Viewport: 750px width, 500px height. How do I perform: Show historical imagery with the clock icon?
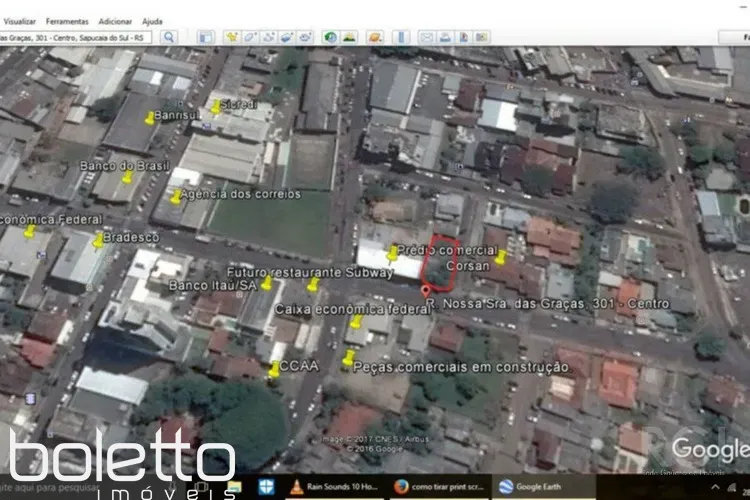click(x=331, y=37)
